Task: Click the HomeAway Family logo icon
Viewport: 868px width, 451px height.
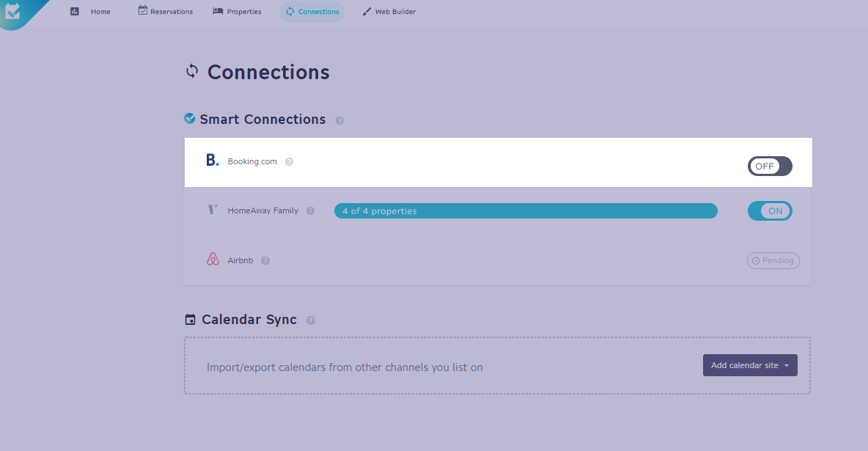Action: click(213, 210)
